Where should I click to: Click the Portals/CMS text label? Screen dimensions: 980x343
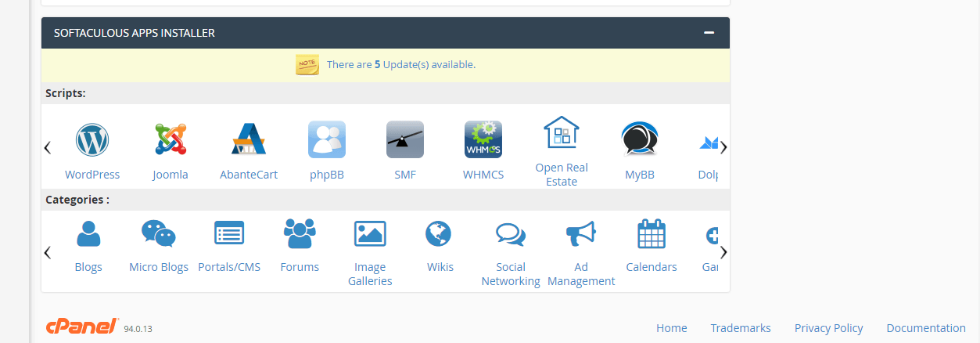pos(229,267)
